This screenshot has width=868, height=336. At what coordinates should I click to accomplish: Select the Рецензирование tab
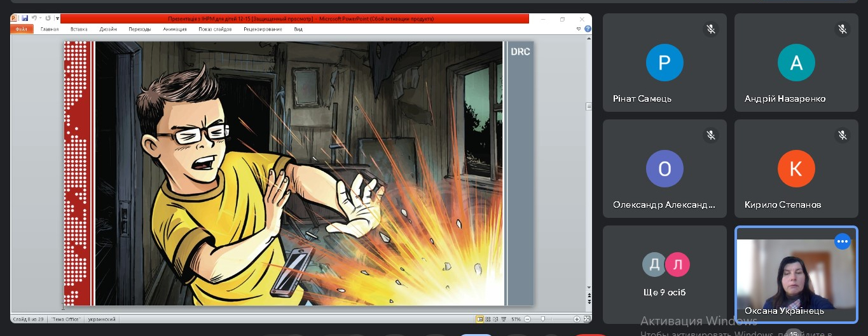pos(263,29)
